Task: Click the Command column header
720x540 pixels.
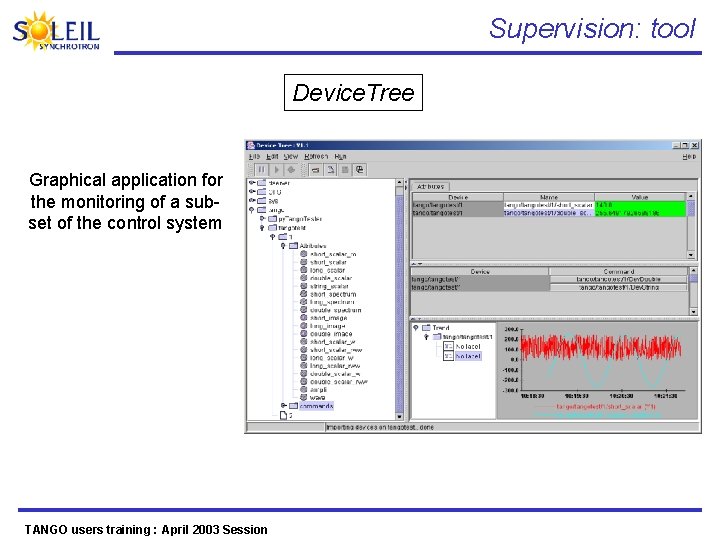Action: (619, 271)
